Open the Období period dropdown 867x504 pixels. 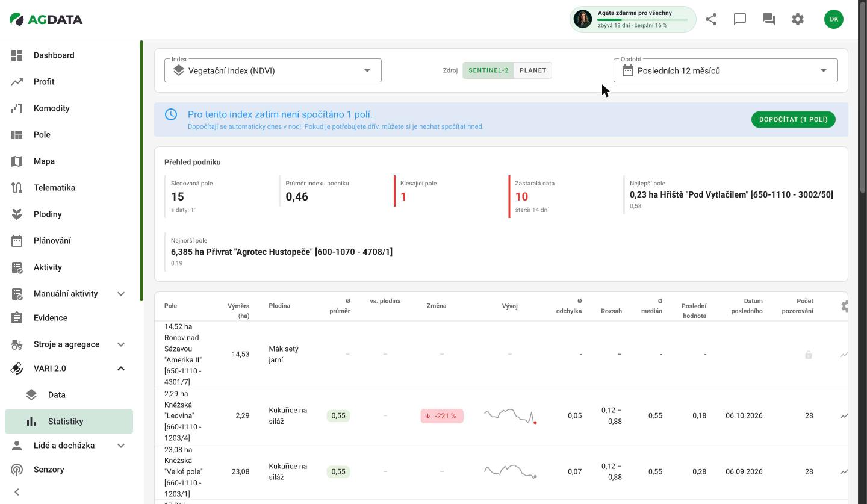click(726, 70)
